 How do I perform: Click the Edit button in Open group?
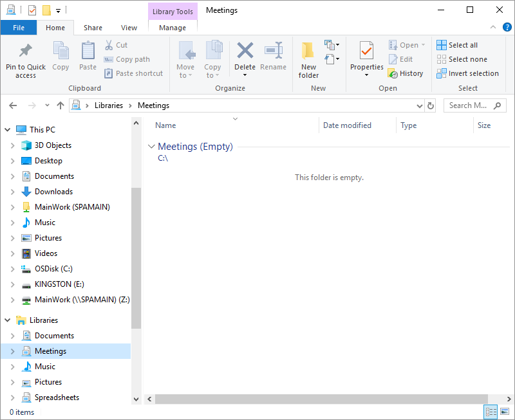pyautogui.click(x=400, y=59)
